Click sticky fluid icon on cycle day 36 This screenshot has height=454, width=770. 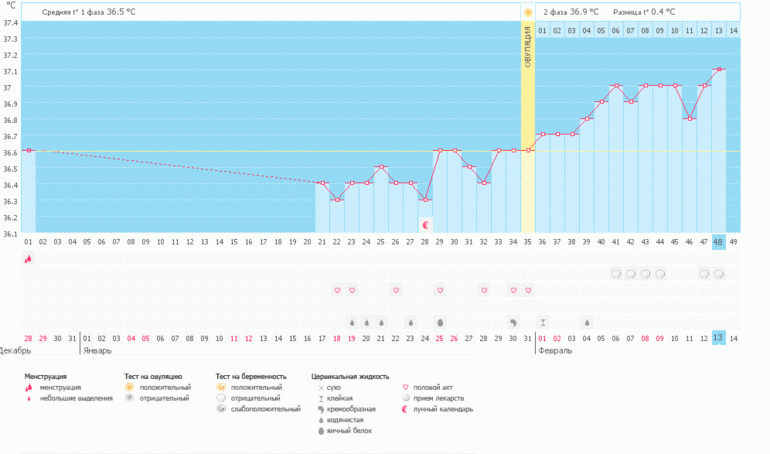click(x=543, y=322)
